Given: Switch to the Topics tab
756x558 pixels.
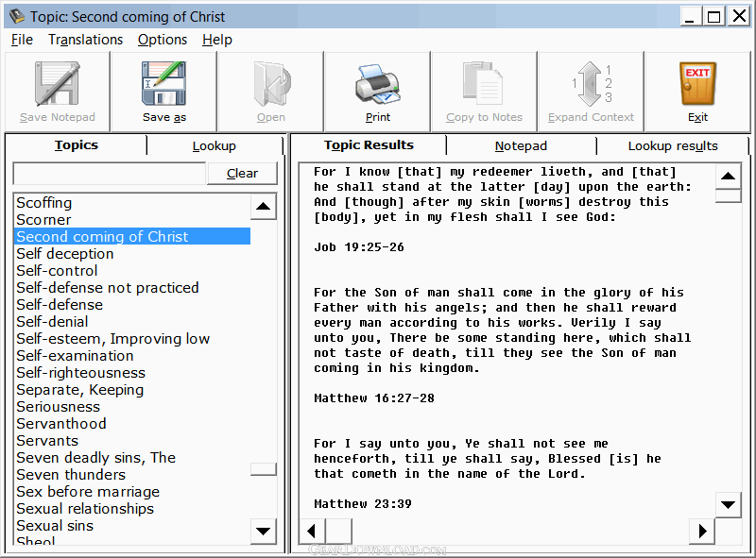Looking at the screenshot, I should click(77, 145).
